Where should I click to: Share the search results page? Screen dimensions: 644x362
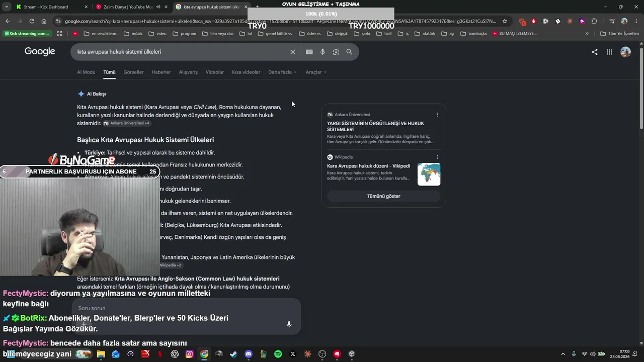coord(595,52)
